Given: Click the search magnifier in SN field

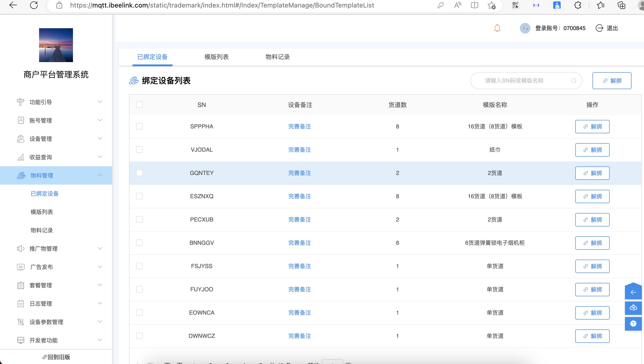Looking at the screenshot, I should pyautogui.click(x=574, y=80).
